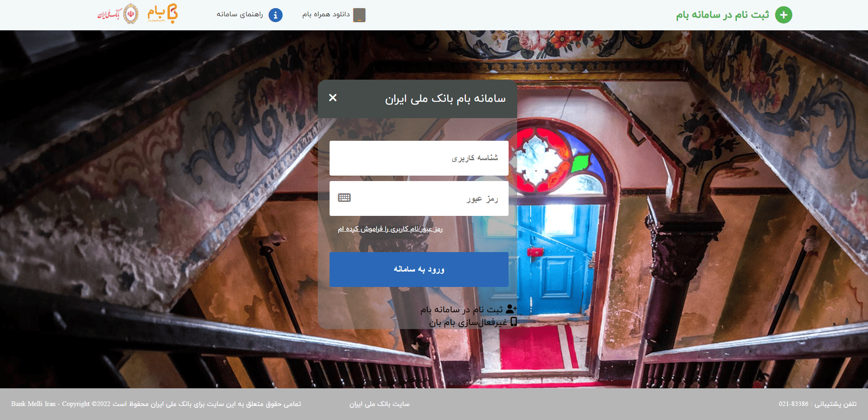Image resolution: width=868 pixels, height=420 pixels.
Task: Click the support phone number 021-83386
Action: [793, 404]
